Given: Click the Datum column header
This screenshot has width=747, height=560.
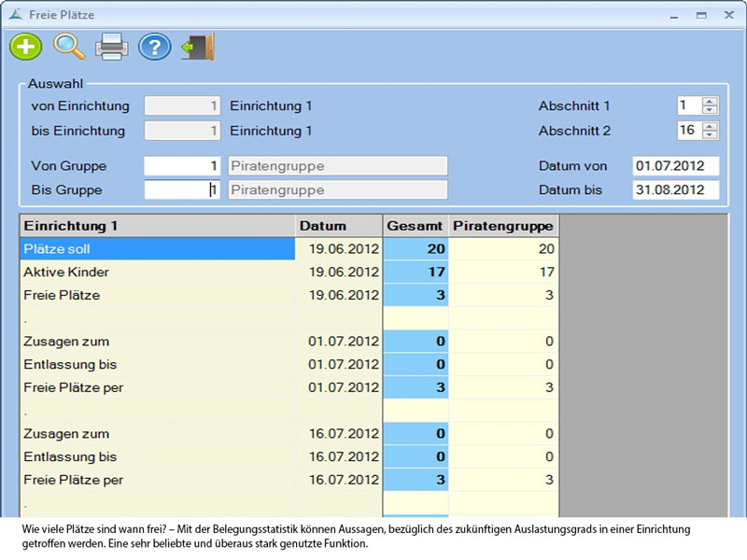Looking at the screenshot, I should click(x=339, y=226).
